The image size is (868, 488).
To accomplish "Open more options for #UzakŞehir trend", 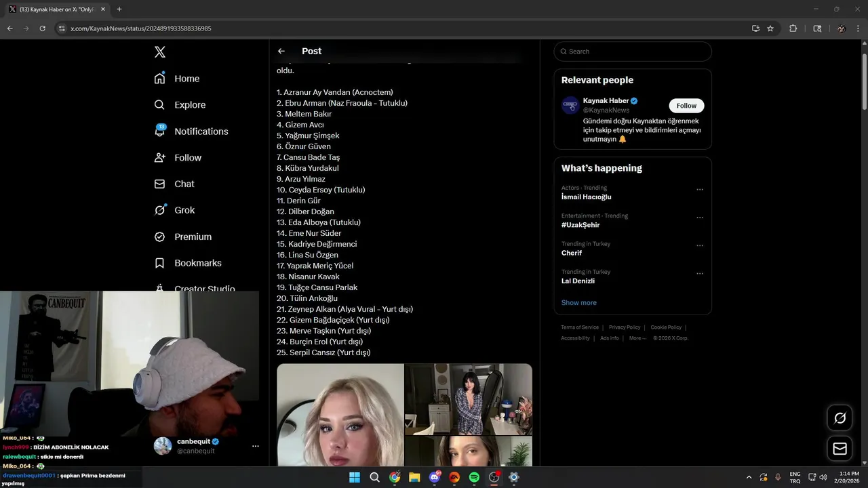I will [700, 218].
